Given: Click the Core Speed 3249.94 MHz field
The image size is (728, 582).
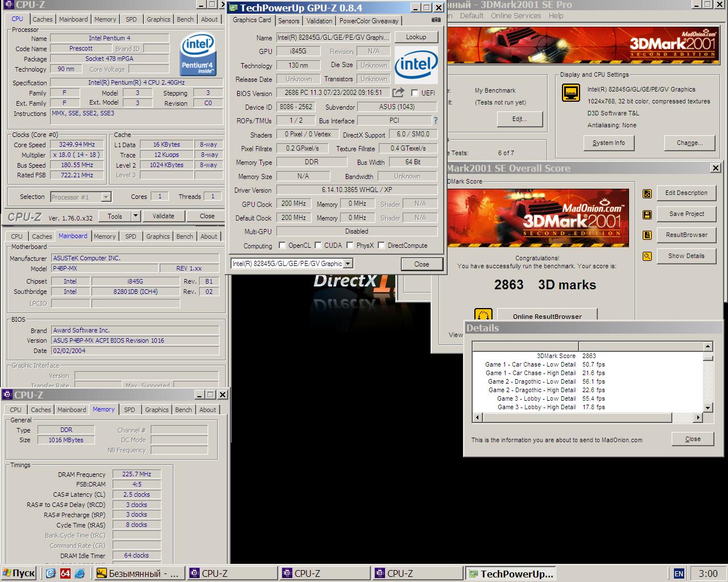Looking at the screenshot, I should pos(77,144).
